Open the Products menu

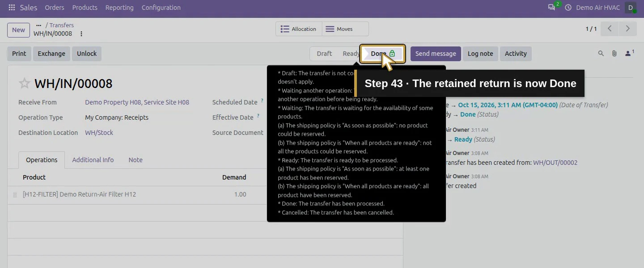85,8
